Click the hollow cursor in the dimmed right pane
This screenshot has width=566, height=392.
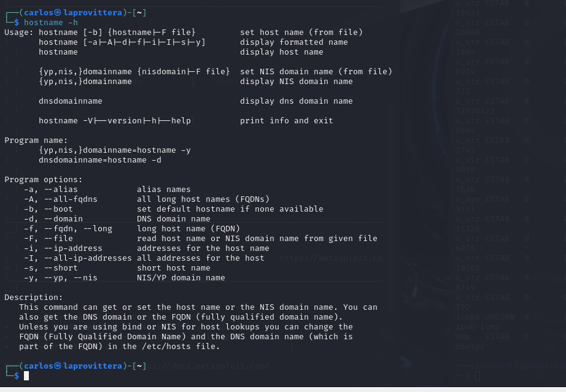click(x=478, y=376)
